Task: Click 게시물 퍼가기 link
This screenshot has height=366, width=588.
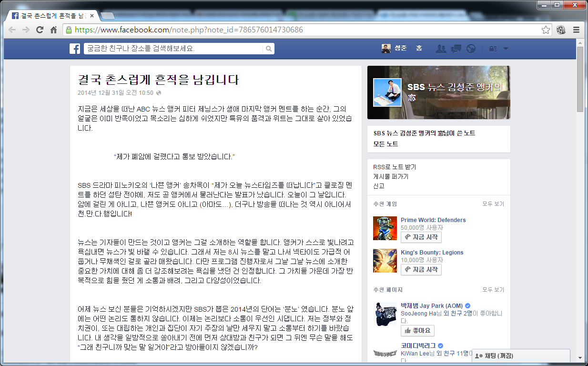Action: click(x=391, y=176)
